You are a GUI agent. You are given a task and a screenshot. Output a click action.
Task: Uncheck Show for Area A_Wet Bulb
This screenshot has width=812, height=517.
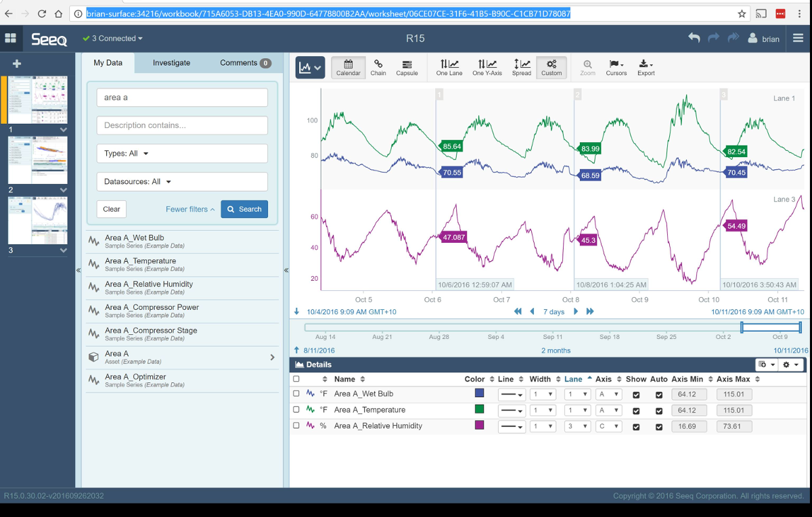point(636,395)
